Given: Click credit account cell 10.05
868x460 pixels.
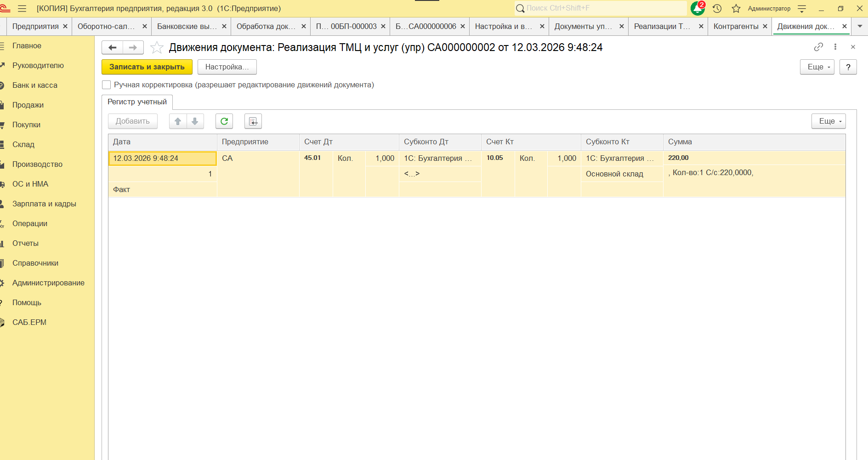Looking at the screenshot, I should [498, 158].
